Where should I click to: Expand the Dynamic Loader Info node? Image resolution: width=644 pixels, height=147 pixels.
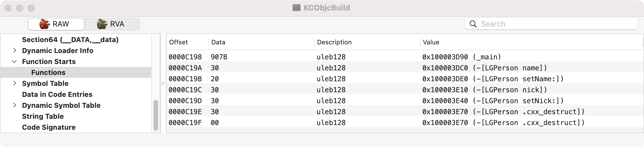coord(14,50)
